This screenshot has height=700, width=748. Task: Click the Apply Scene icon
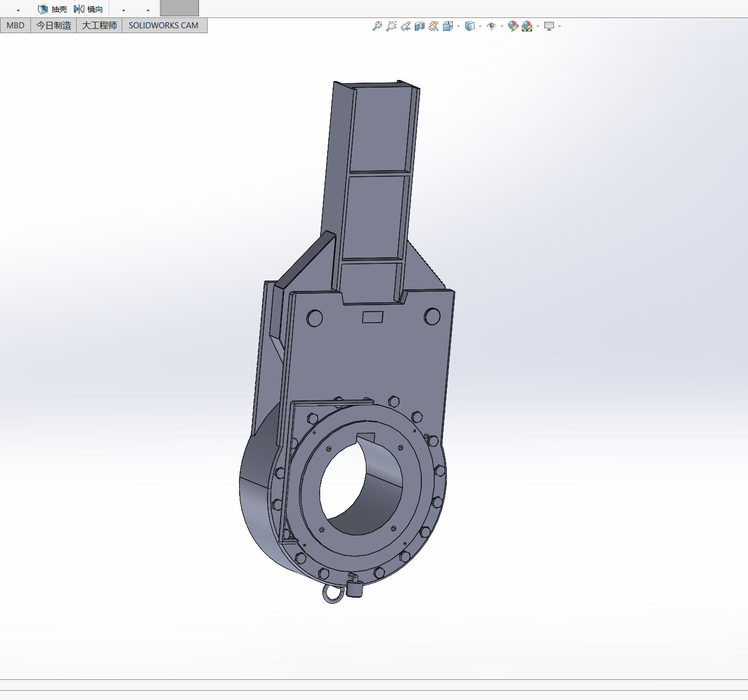pos(527,26)
